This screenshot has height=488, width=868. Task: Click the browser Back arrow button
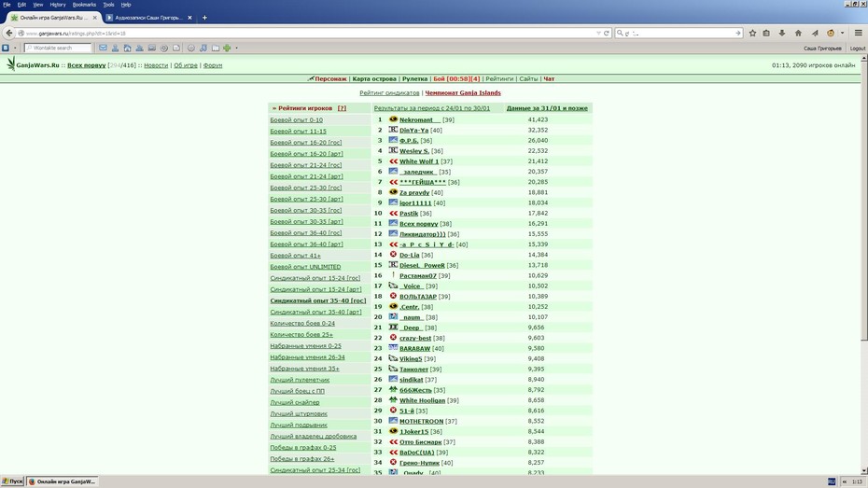(x=8, y=34)
